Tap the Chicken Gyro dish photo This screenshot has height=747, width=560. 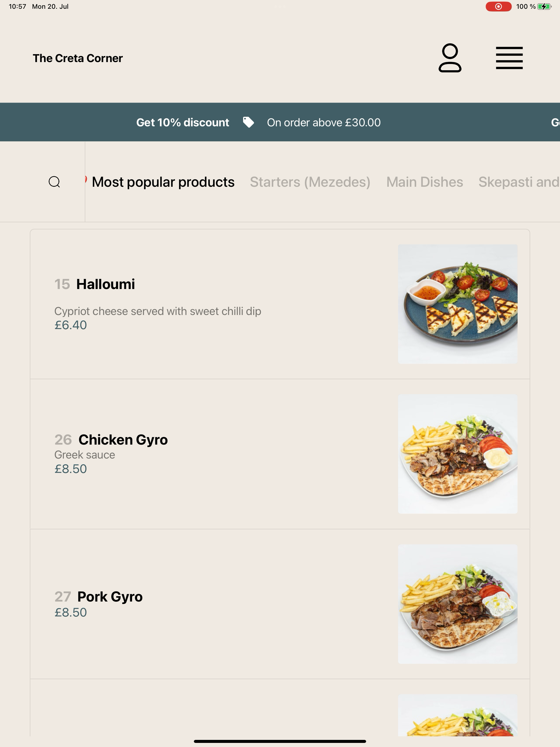pos(458,454)
